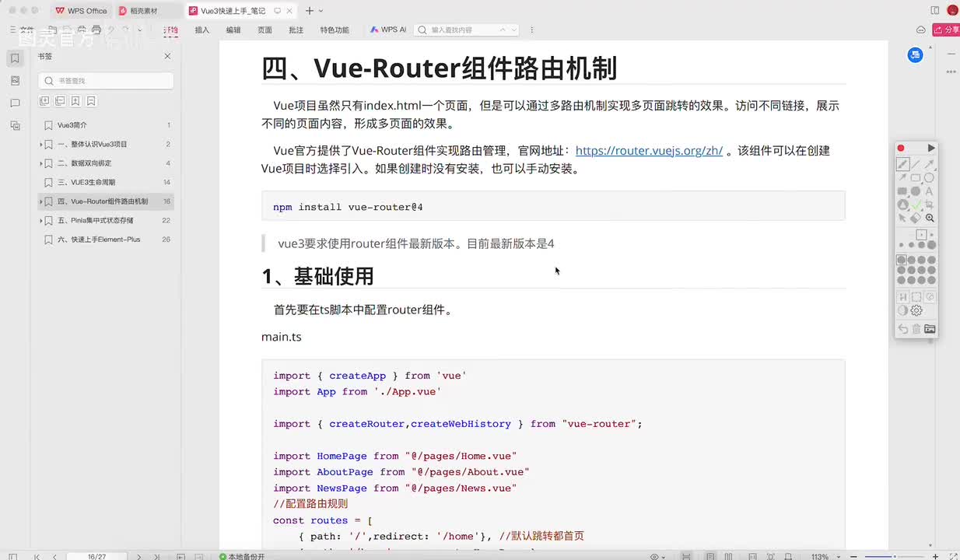Open WPS AI assistant
Image resolution: width=960 pixels, height=560 pixels.
coord(387,30)
